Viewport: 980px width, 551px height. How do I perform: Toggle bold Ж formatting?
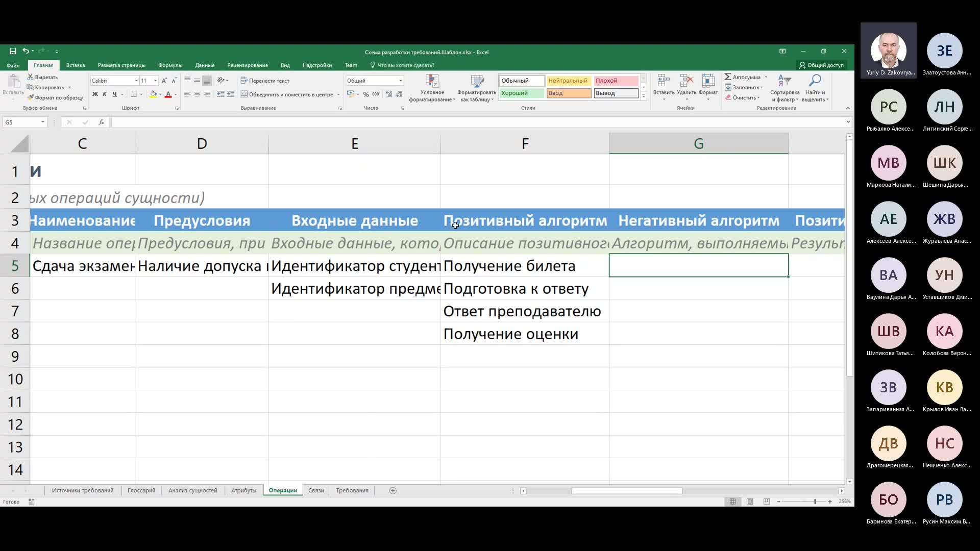click(x=95, y=94)
